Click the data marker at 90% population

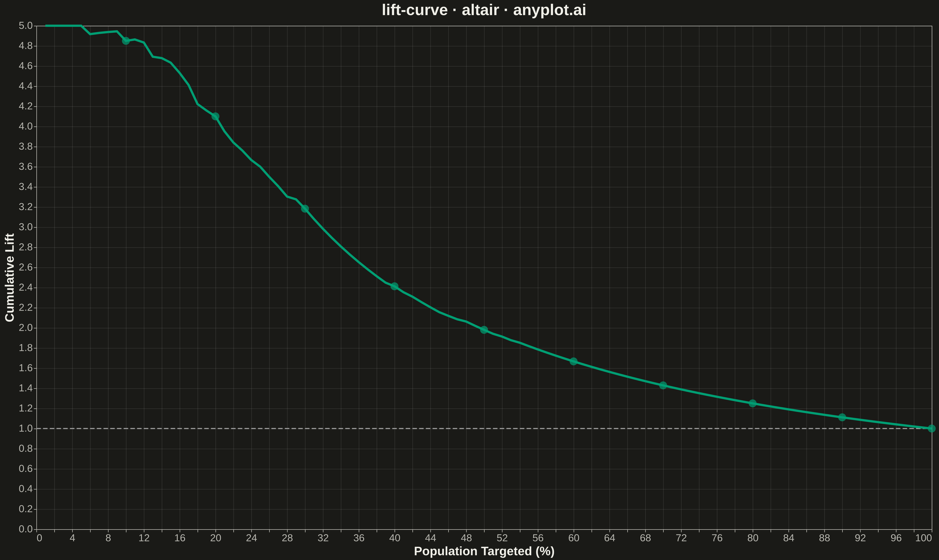pyautogui.click(x=842, y=417)
